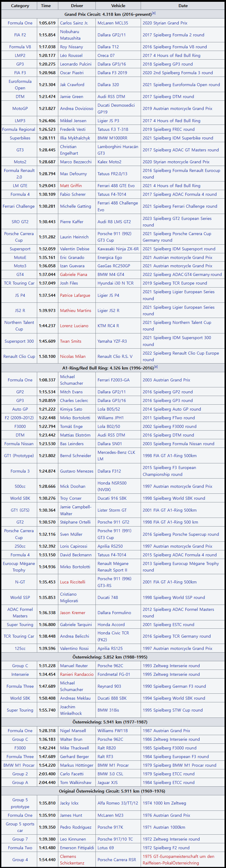The width and height of the screenshot is (226, 868).
Task: Open Manuel Reuter driver link
Action: (74, 666)
